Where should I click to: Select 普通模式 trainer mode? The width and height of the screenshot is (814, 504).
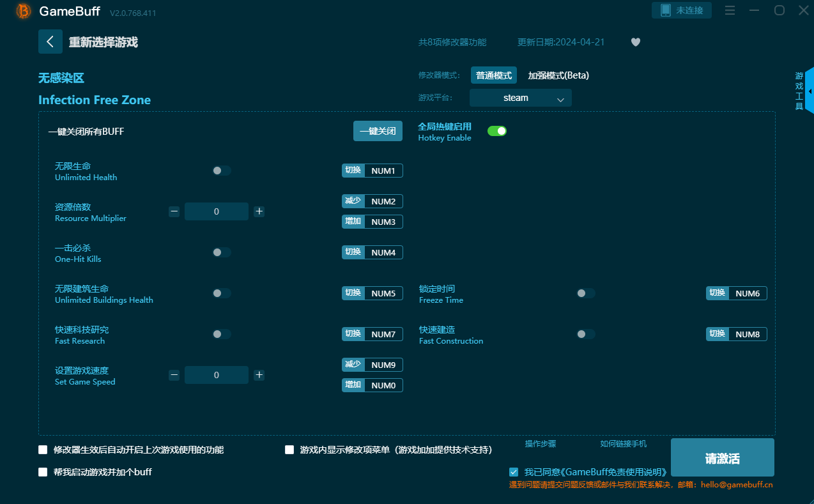pos(494,75)
